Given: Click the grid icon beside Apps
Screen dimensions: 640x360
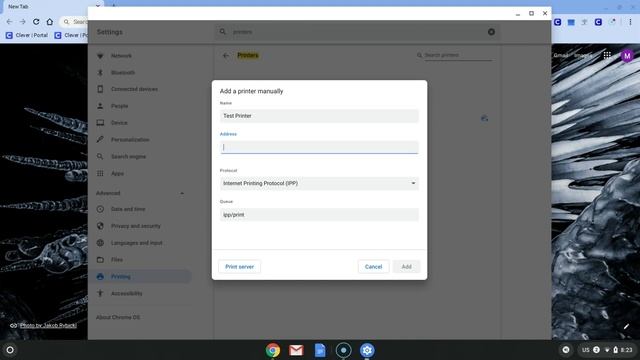Looking at the screenshot, I should (100, 173).
